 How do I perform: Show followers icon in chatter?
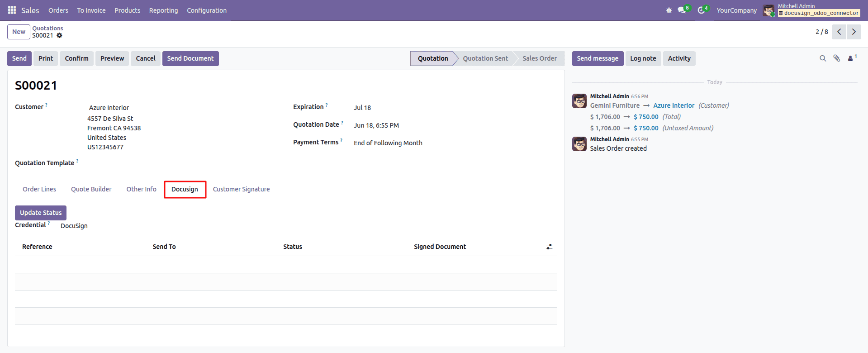pyautogui.click(x=852, y=58)
